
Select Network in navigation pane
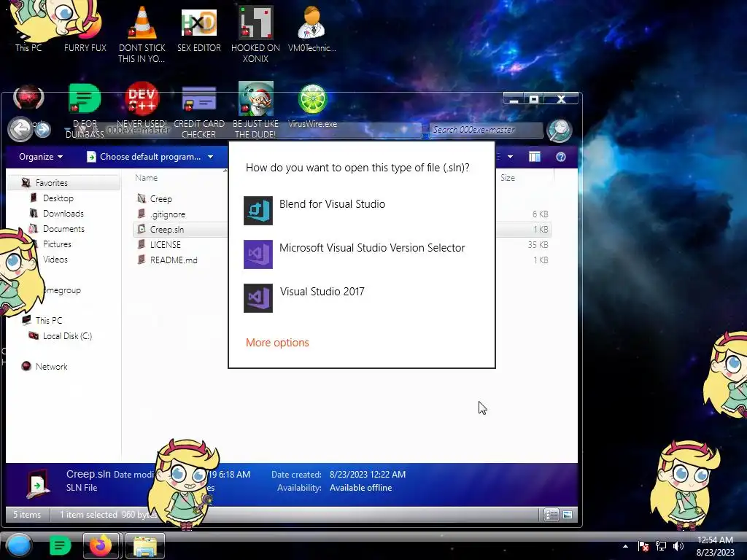(52, 366)
